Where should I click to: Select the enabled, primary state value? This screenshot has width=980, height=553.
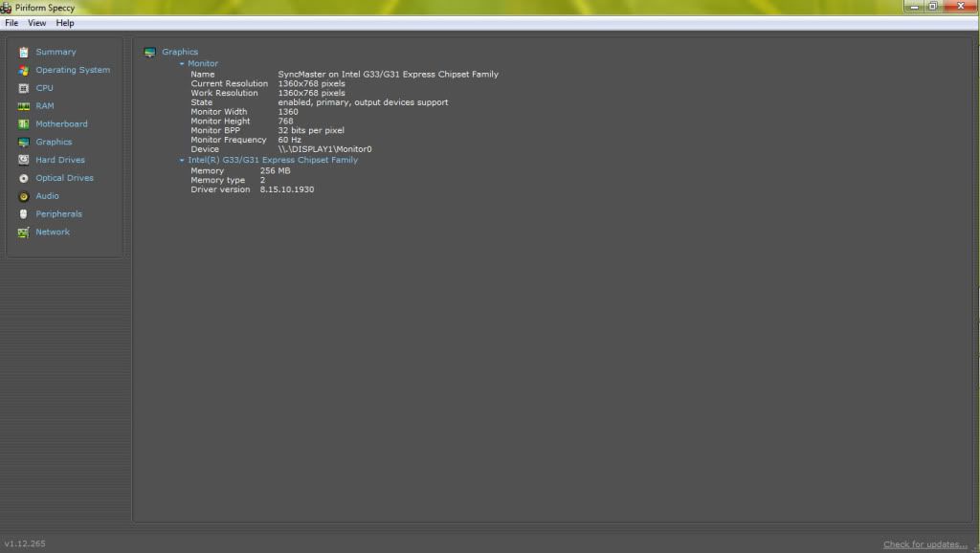(x=363, y=102)
